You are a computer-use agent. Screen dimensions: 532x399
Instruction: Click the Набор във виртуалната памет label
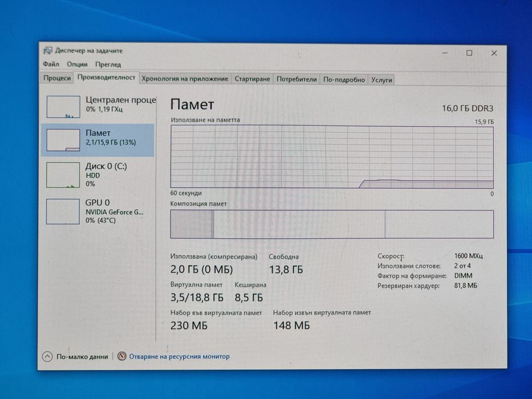(x=216, y=312)
